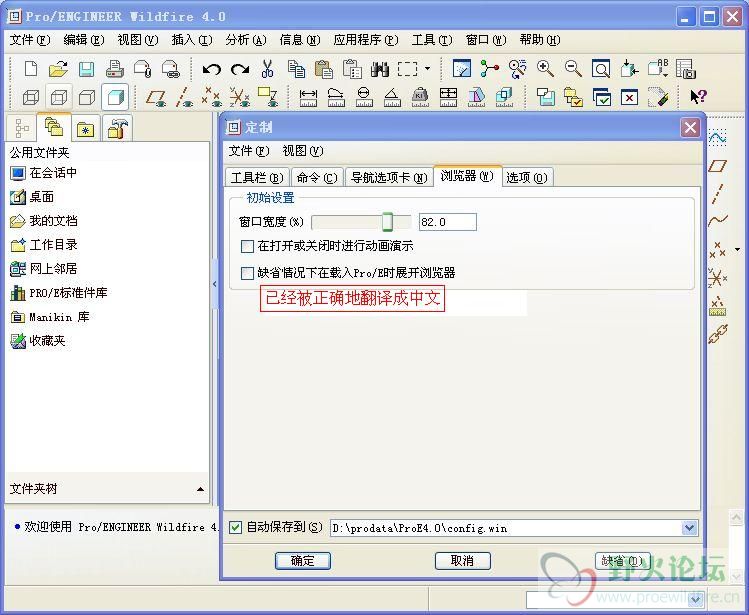The image size is (749, 615).
Task: Toggle coordinate systems display icon
Action: click(x=239, y=97)
